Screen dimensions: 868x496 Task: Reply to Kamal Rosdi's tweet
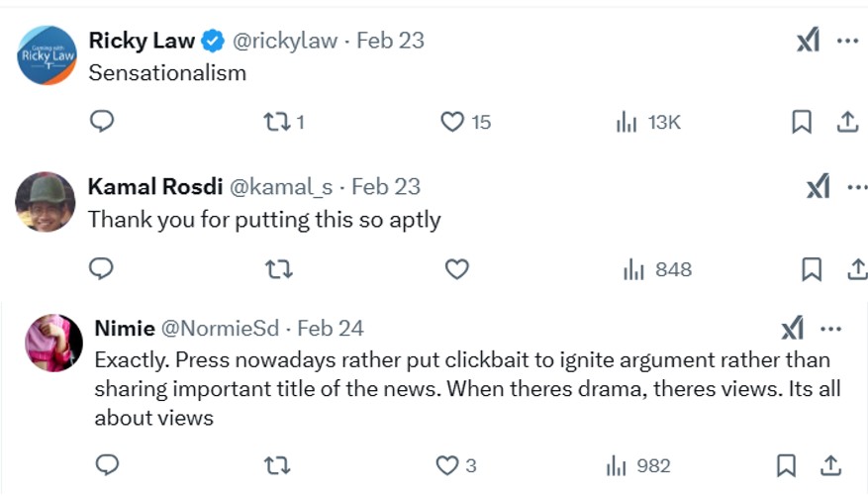[101, 269]
